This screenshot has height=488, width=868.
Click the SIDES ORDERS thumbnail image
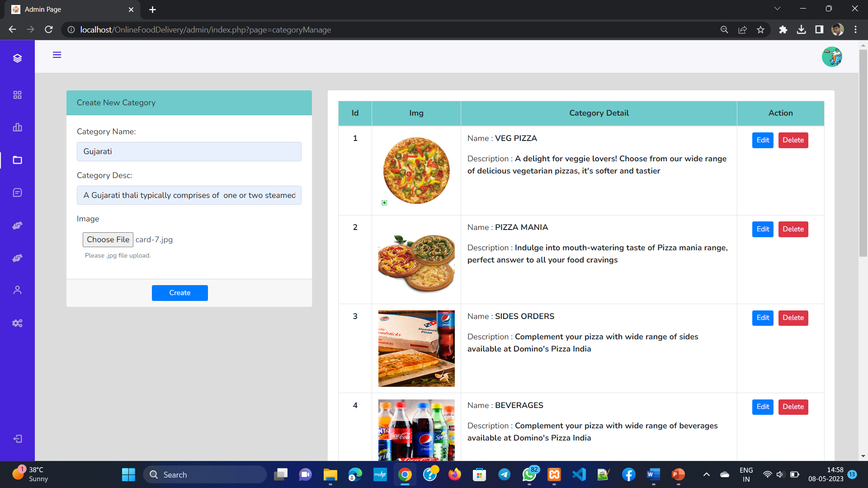click(416, 348)
